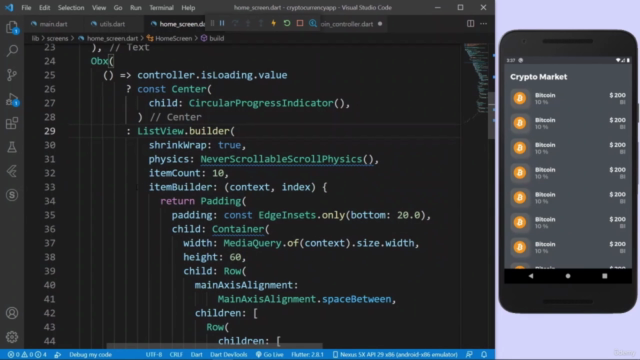Click the debug drag handle grip

pos(212,24)
